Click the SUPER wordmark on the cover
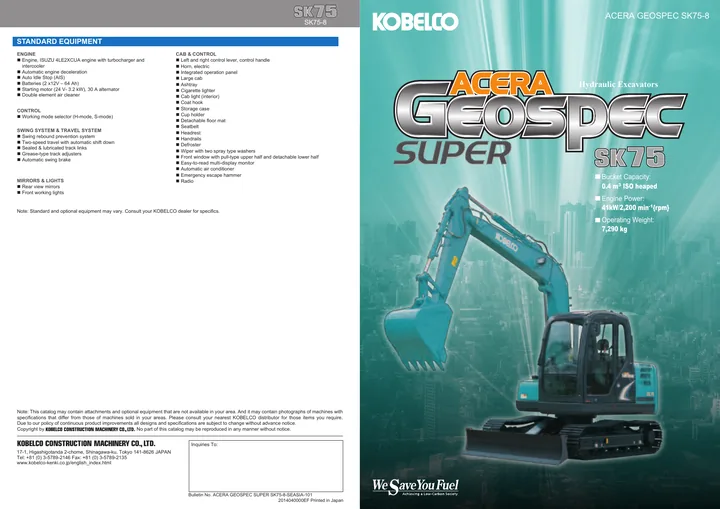Image resolution: width=720 pixels, height=509 pixels. (452, 153)
